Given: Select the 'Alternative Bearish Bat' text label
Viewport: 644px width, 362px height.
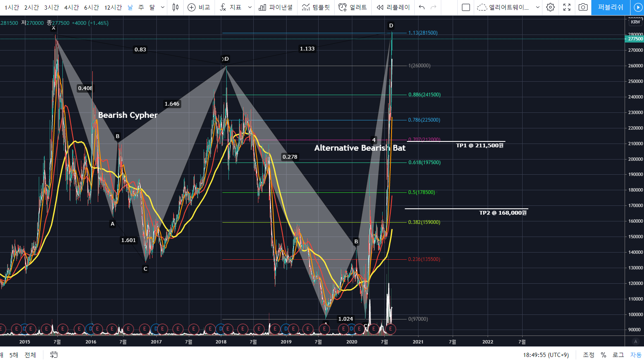Looking at the screenshot, I should (360, 148).
